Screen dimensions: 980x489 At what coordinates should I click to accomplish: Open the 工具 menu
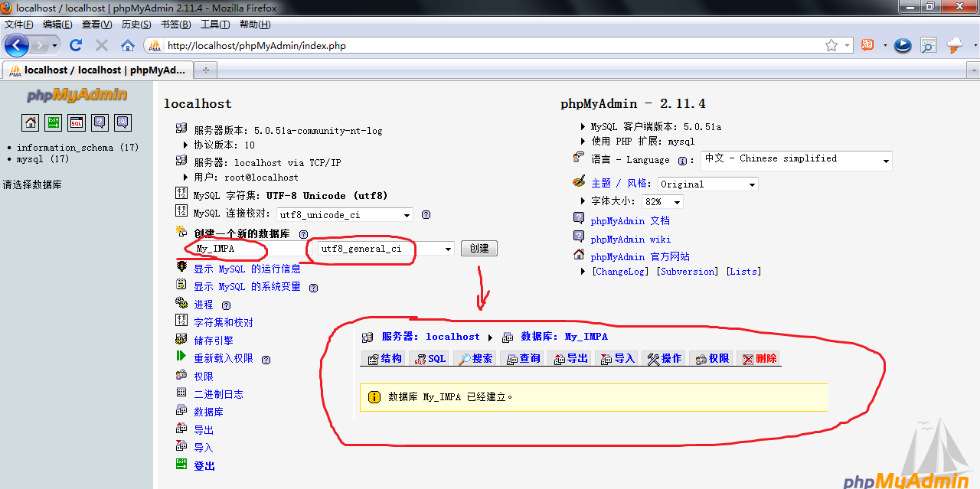[x=215, y=24]
